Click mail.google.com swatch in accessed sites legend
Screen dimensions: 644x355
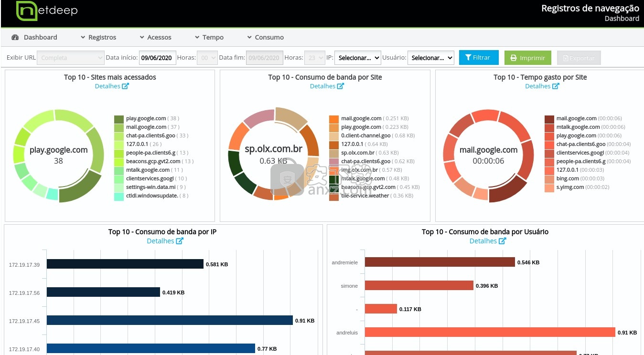119,127
